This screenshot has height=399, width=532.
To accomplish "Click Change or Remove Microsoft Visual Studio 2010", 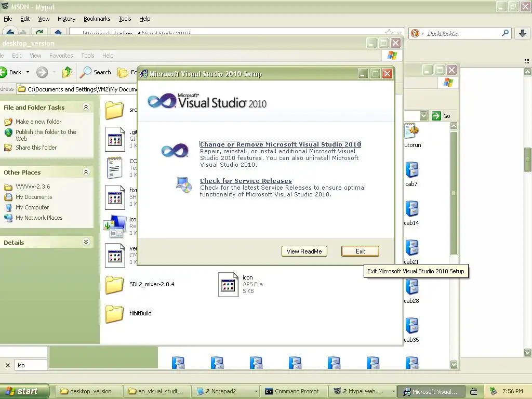I will pos(280,144).
